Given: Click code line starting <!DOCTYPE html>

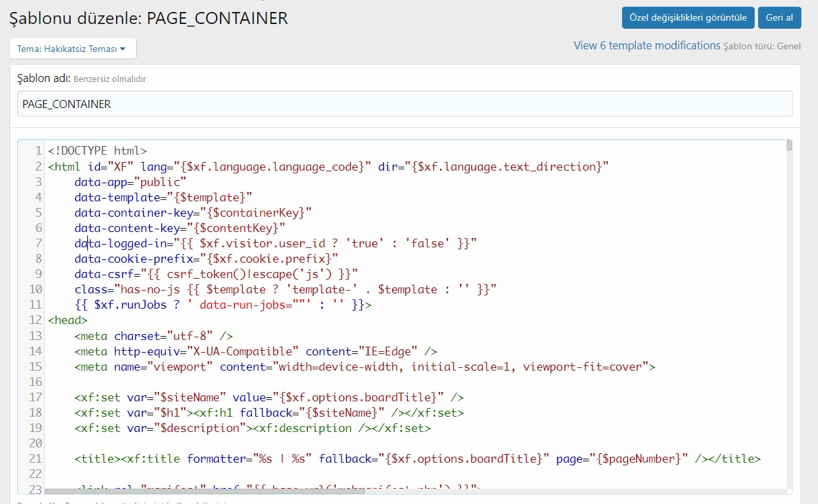Looking at the screenshot, I should click(97, 151).
